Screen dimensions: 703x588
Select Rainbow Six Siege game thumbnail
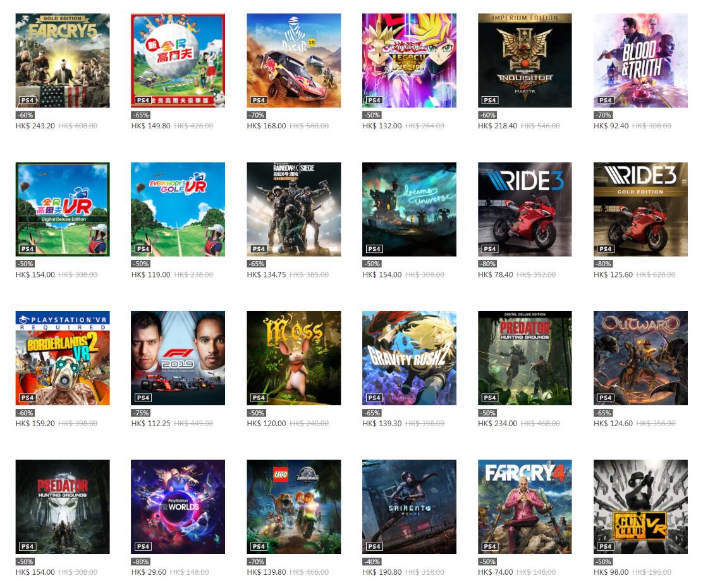click(294, 209)
